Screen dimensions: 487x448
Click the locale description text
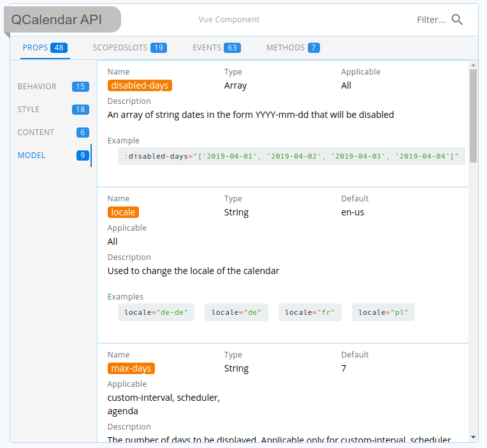[193, 271]
